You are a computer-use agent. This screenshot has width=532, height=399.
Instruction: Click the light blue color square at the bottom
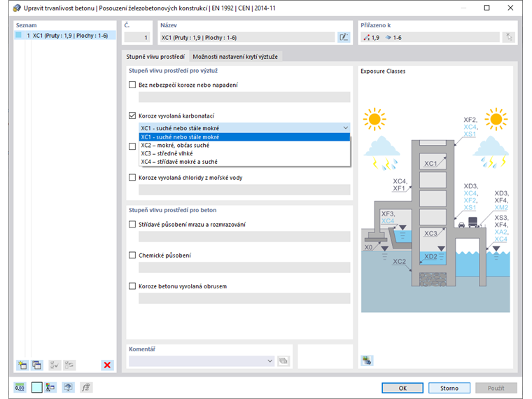36,388
